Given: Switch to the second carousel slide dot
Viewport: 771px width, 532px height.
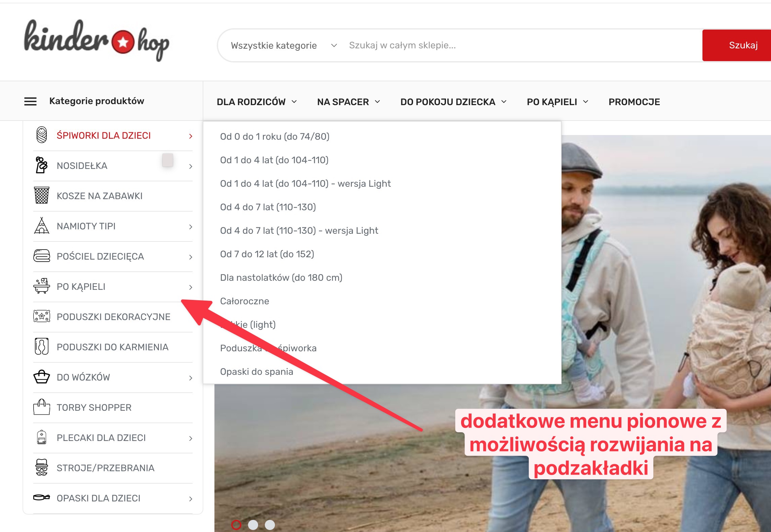Looking at the screenshot, I should pos(253,525).
